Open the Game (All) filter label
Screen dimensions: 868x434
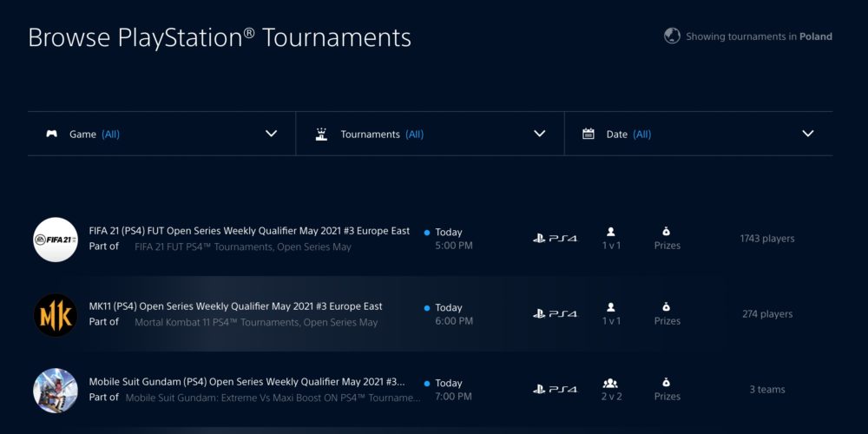tap(95, 135)
